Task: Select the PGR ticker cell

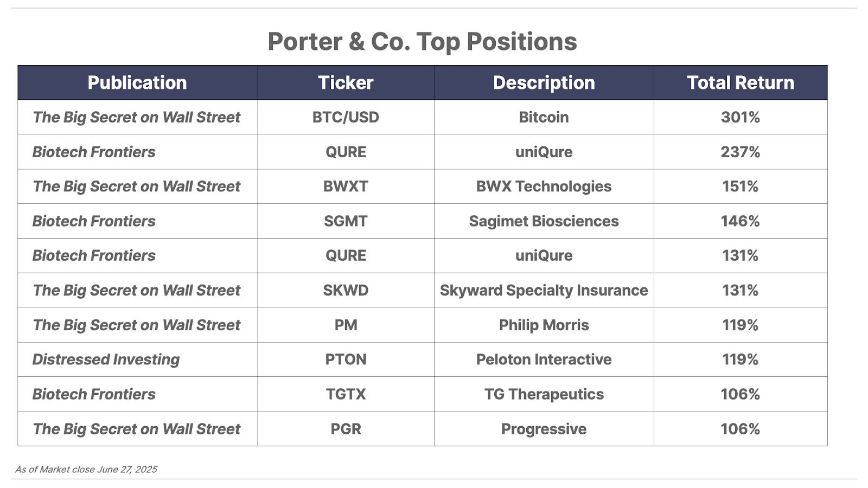Action: coord(346,429)
